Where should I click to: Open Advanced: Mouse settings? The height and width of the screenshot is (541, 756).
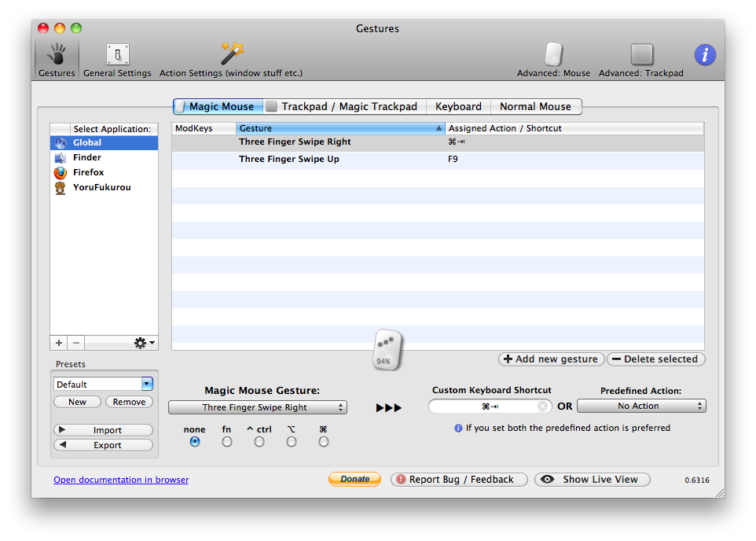[553, 59]
